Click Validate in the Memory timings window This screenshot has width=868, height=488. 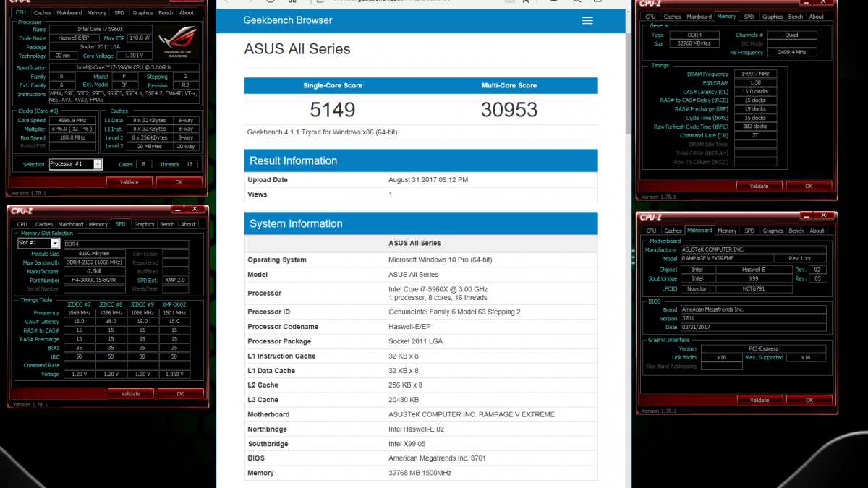[759, 186]
